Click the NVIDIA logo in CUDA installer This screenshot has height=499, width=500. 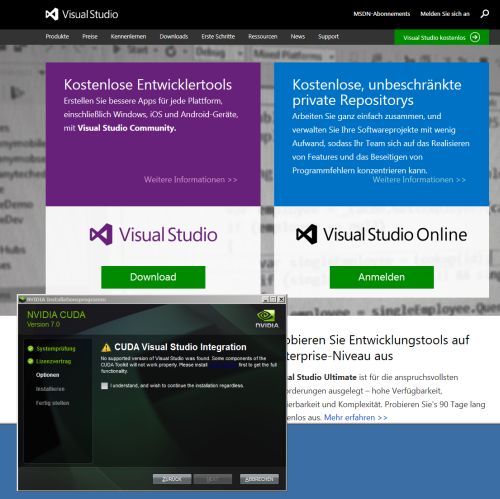(267, 319)
